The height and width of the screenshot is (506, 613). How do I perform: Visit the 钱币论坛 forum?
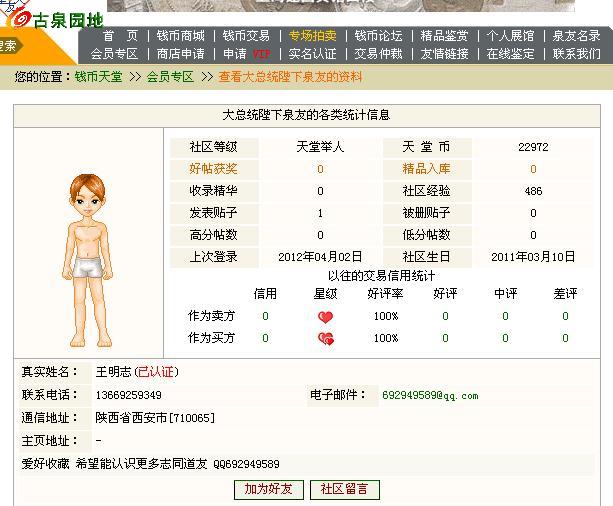[378, 36]
